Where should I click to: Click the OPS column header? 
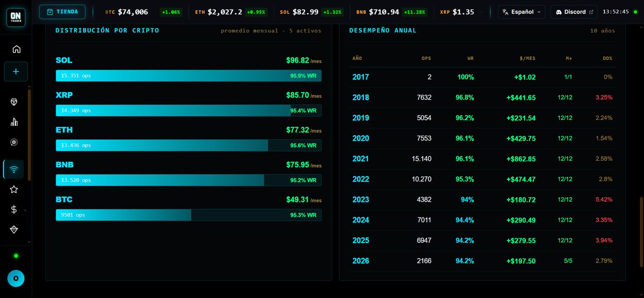tap(426, 58)
